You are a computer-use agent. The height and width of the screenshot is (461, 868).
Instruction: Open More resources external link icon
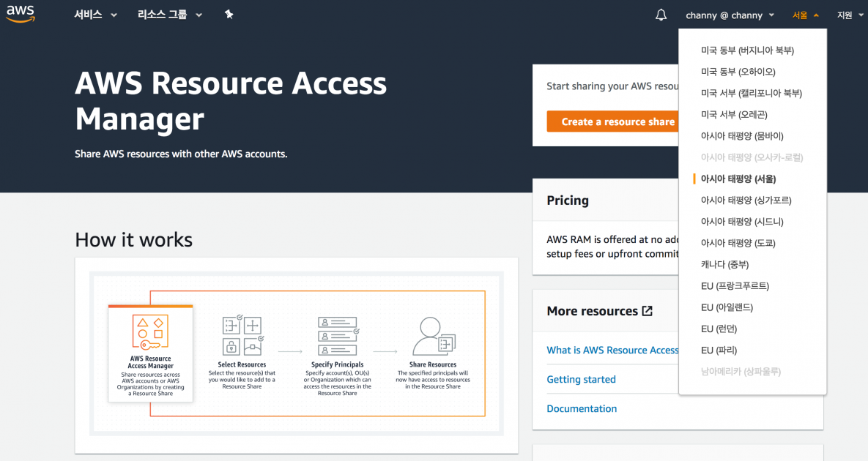point(647,310)
